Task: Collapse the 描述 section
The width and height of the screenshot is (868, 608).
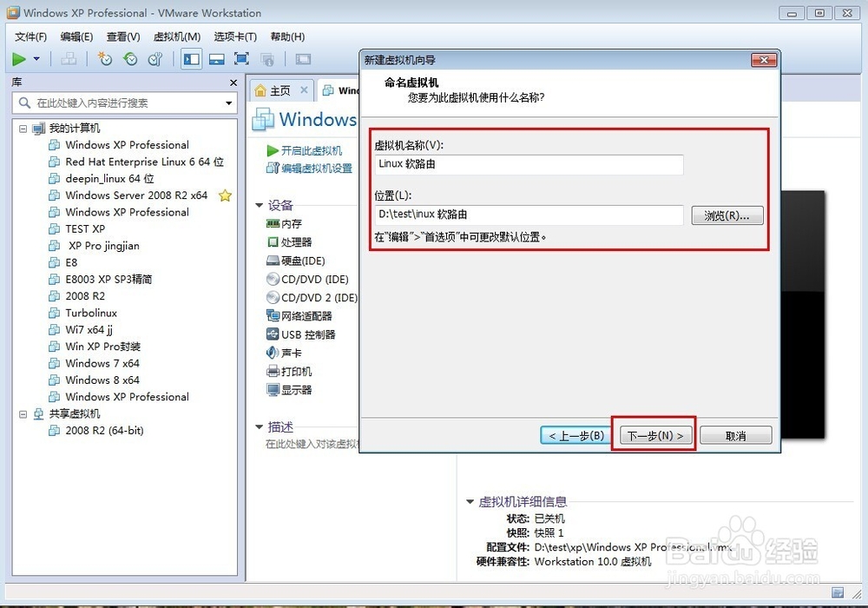Action: coord(259,427)
